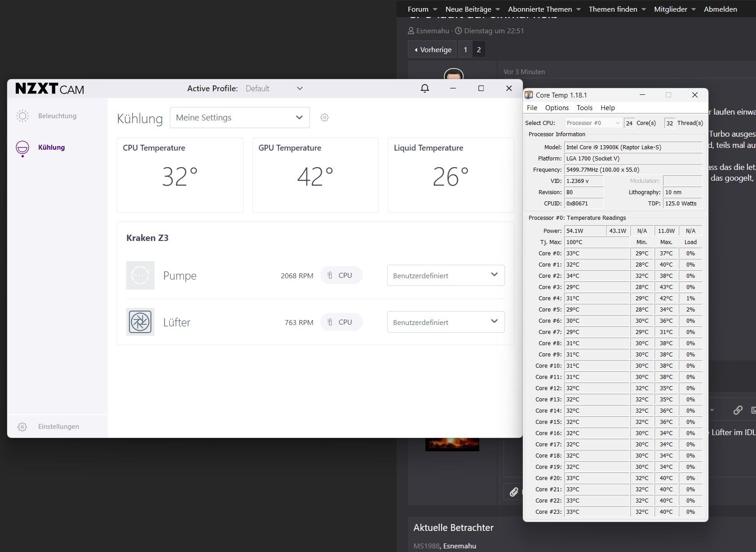This screenshot has height=552, width=756.
Task: Open the NZXT CAM notifications bell
Action: (x=424, y=88)
